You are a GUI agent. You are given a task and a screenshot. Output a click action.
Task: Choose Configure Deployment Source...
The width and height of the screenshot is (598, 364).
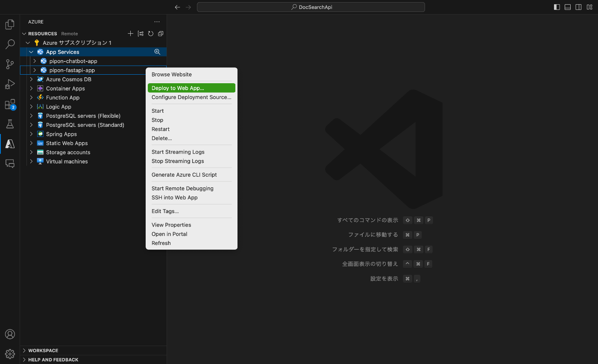(191, 97)
